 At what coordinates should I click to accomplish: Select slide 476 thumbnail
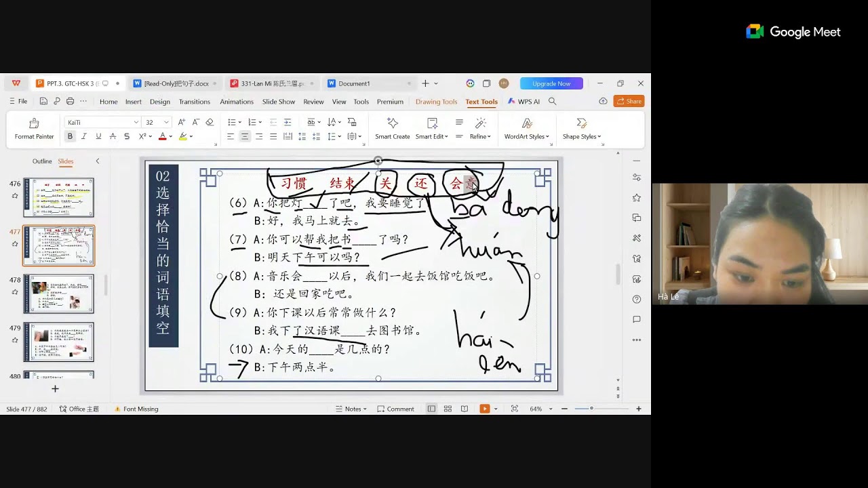[x=59, y=197]
